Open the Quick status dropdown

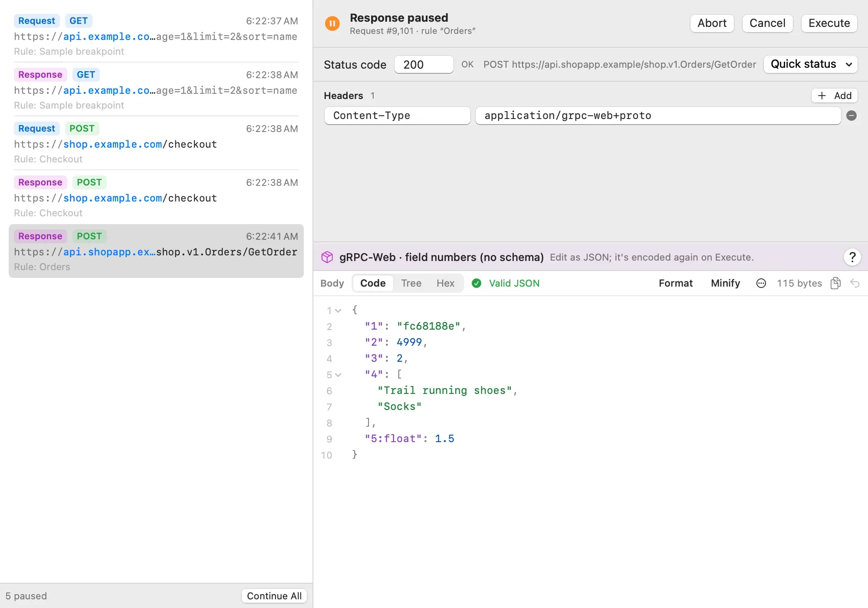tap(810, 64)
